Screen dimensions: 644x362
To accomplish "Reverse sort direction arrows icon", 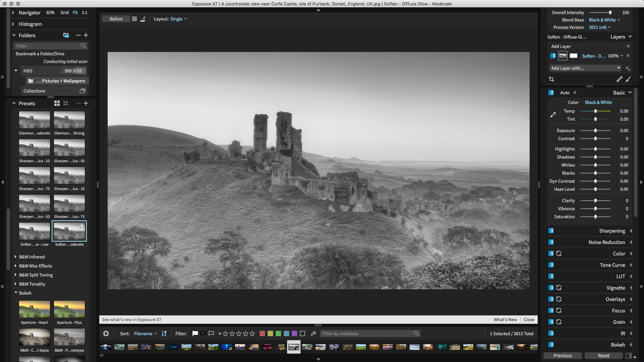I will click(164, 334).
